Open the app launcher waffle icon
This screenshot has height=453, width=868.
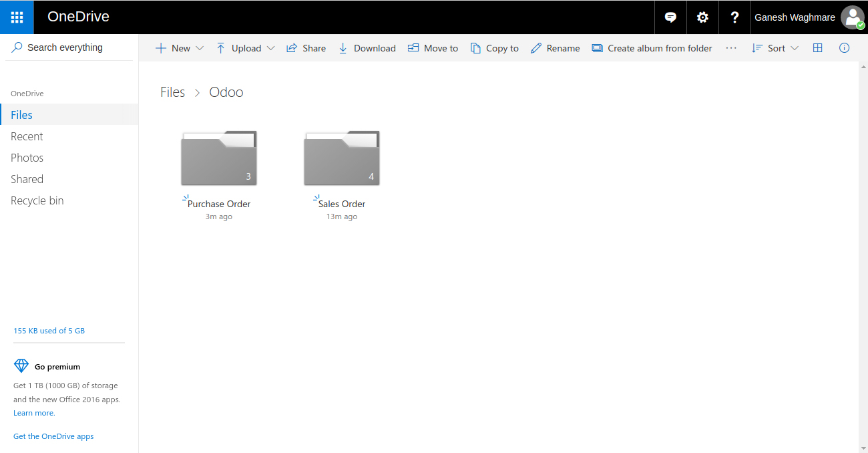[x=17, y=17]
